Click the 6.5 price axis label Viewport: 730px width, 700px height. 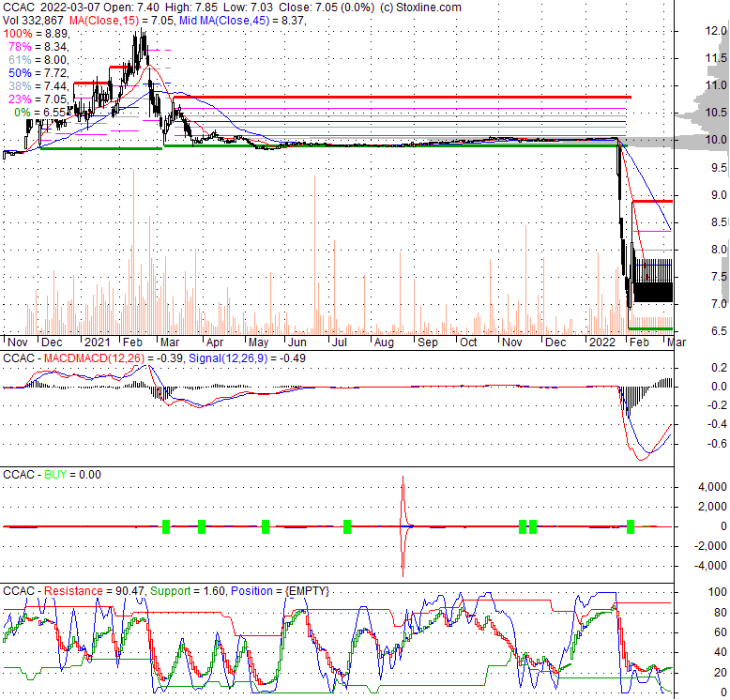pos(719,331)
